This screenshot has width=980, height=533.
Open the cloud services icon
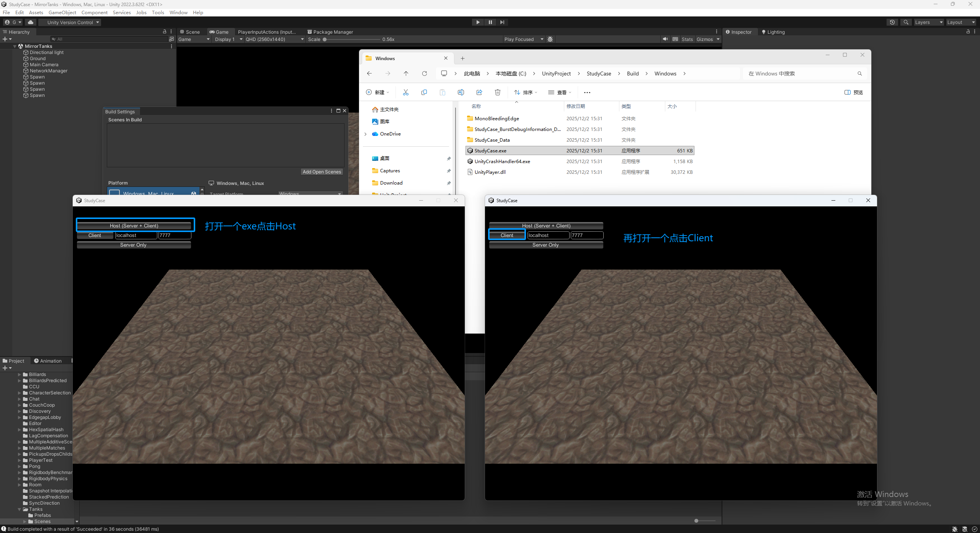point(31,22)
